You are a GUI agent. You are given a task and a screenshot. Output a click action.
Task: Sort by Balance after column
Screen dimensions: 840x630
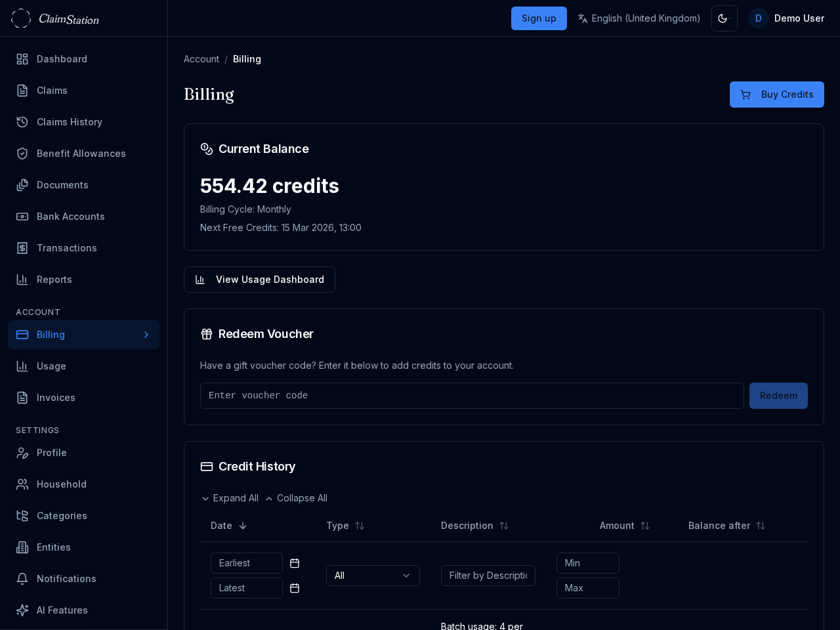[727, 526]
